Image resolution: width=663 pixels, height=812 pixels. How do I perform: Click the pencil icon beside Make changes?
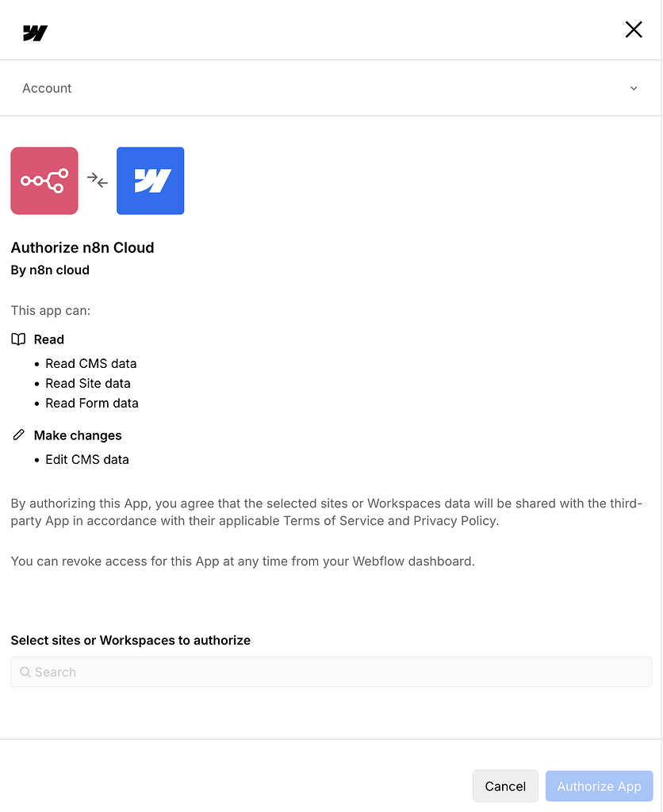[x=17, y=435]
